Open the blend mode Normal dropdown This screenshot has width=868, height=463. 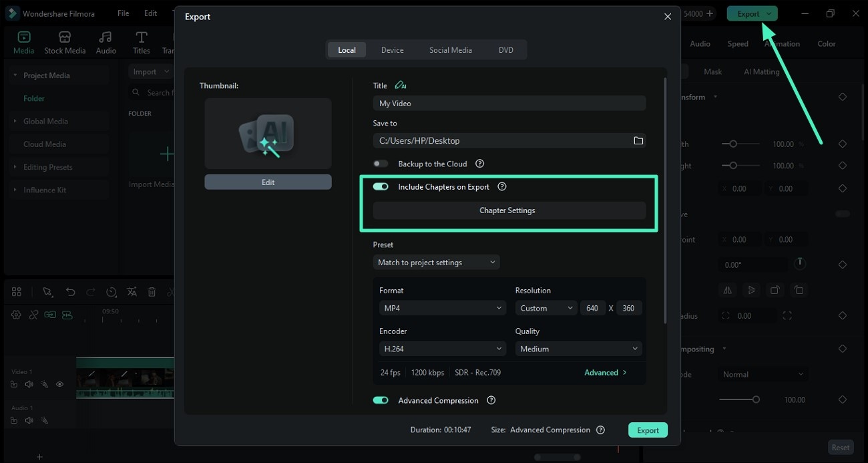coord(764,375)
